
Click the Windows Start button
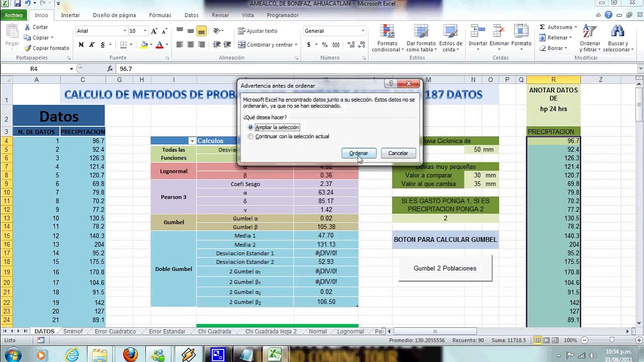(x=12, y=355)
